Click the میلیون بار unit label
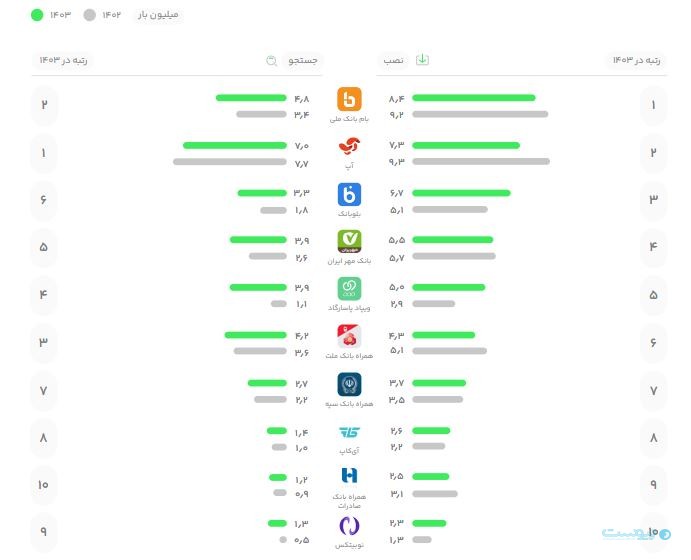Image resolution: width=691 pixels, height=560 pixels. pyautogui.click(x=158, y=15)
